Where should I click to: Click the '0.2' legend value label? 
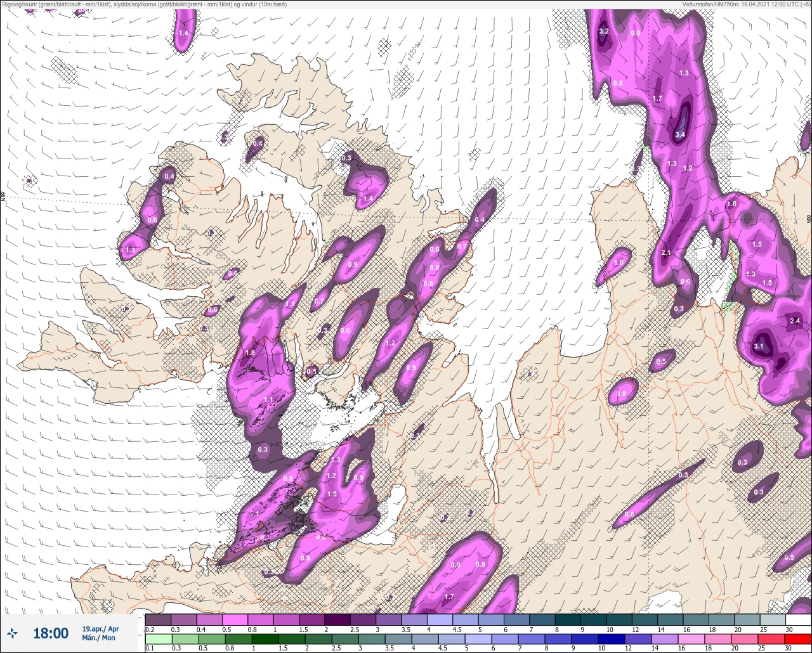pos(150,629)
